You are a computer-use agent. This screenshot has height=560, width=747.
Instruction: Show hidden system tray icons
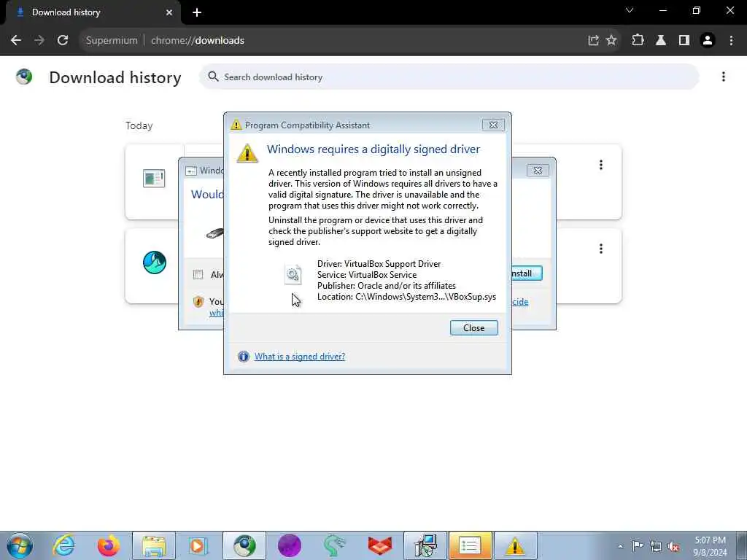point(620,546)
